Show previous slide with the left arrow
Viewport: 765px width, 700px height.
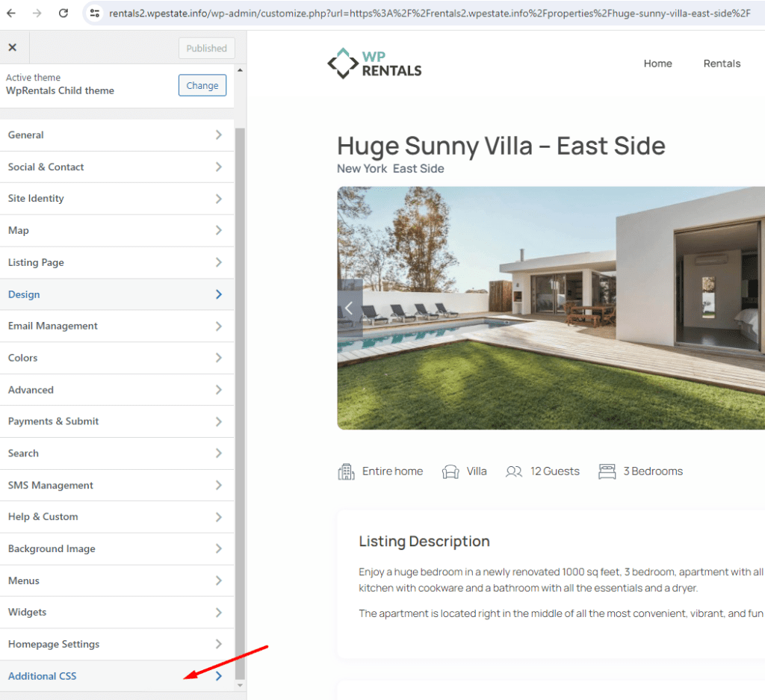(x=350, y=308)
